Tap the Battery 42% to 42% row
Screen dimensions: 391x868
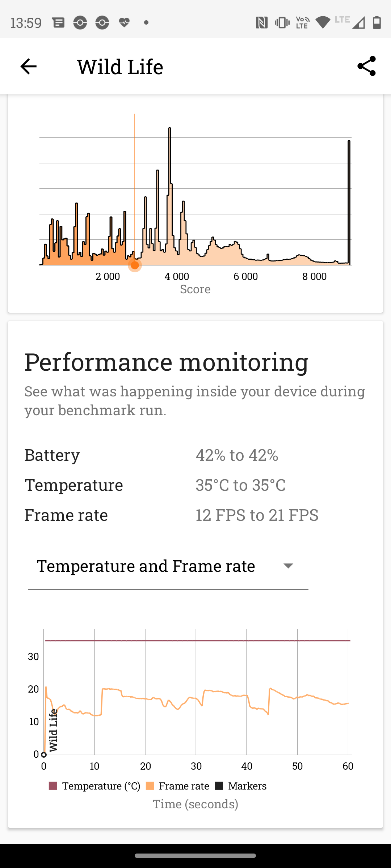pos(151,455)
